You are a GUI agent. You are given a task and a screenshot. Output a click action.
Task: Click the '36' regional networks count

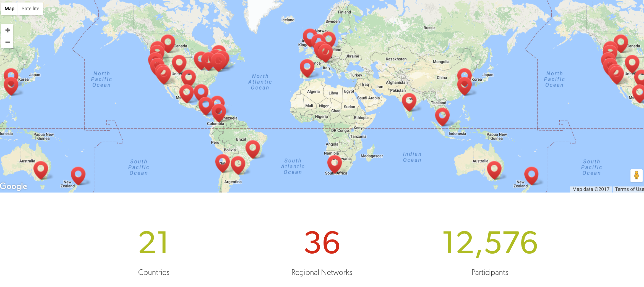click(x=322, y=243)
